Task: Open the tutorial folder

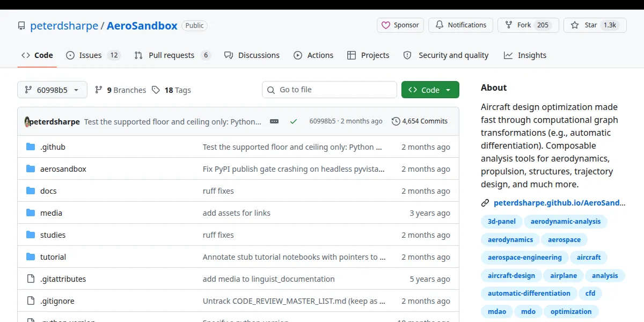Action: coord(53,257)
